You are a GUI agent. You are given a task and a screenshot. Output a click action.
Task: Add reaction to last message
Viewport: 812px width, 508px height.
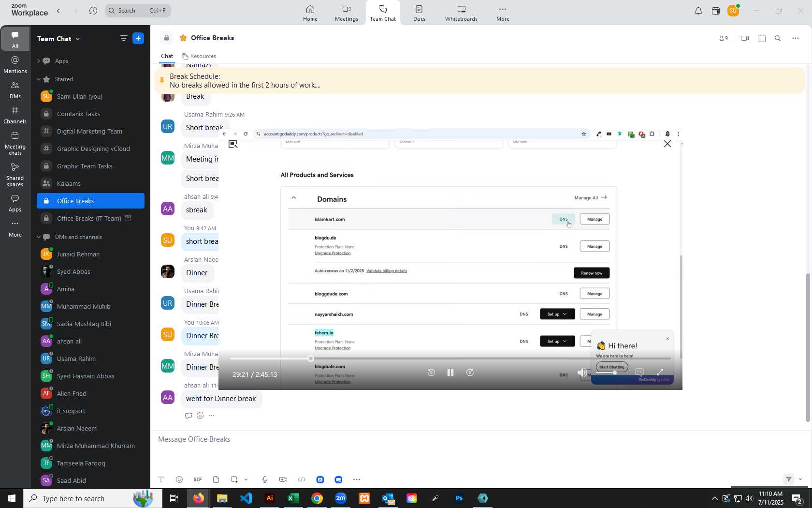click(200, 416)
